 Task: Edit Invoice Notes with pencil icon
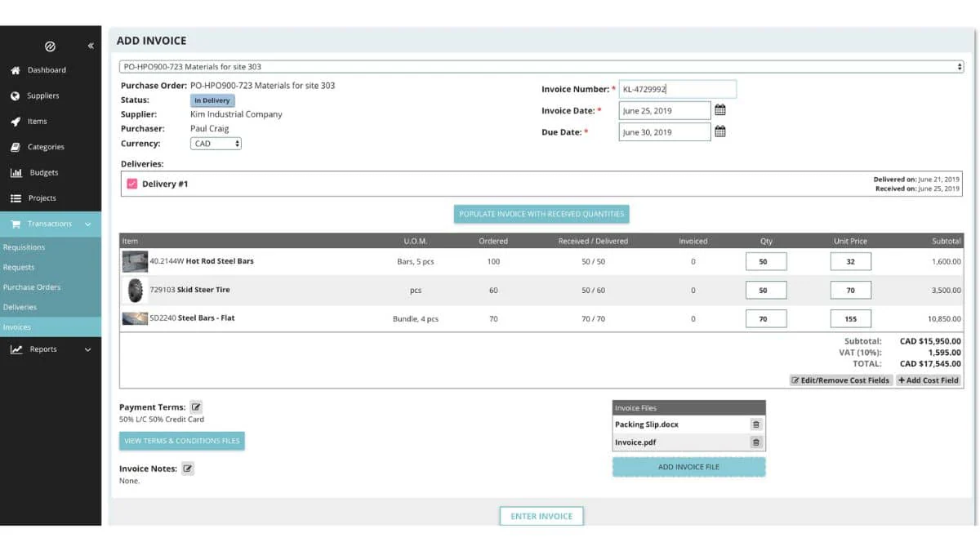188,469
